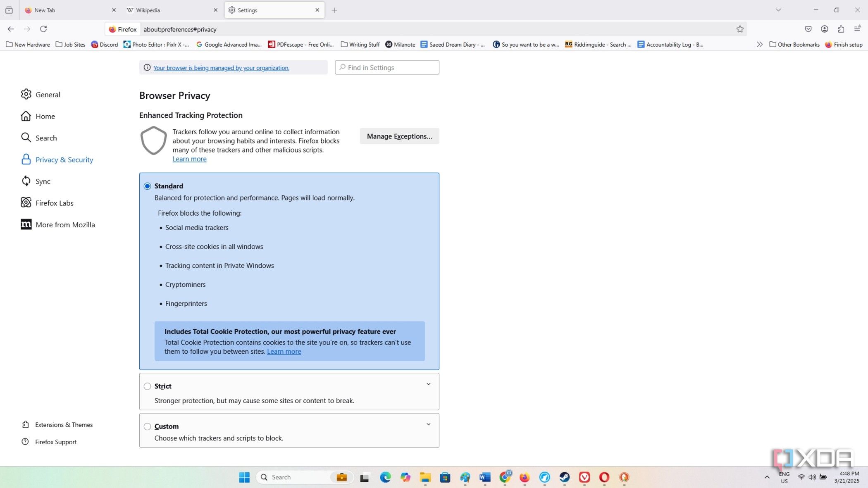
Task: Open the Other Bookmarks folder
Action: [794, 44]
